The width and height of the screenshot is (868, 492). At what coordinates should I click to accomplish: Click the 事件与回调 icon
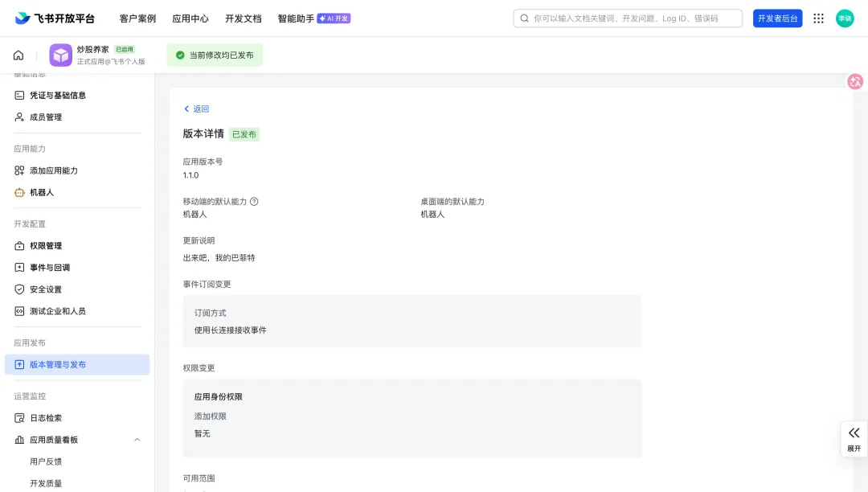19,268
